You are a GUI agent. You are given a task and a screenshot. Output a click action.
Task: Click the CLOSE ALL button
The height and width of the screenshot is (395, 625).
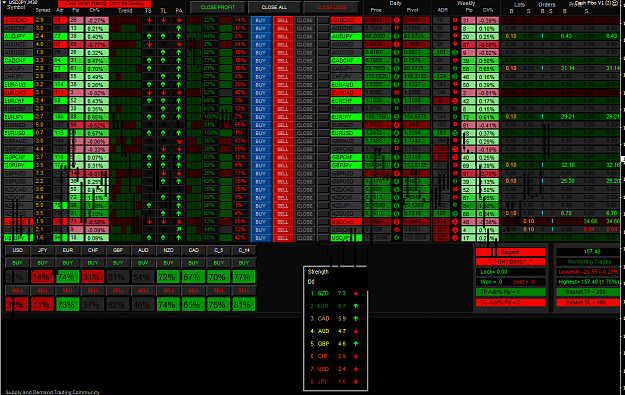click(x=274, y=7)
